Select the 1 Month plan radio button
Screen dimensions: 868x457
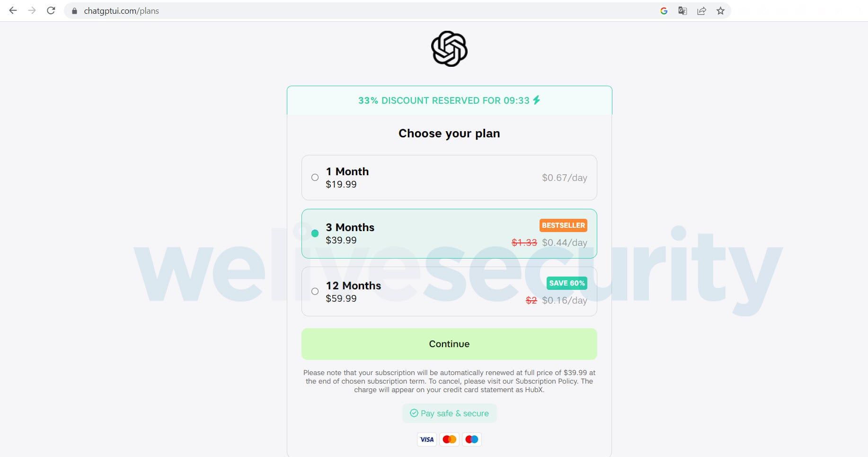315,177
